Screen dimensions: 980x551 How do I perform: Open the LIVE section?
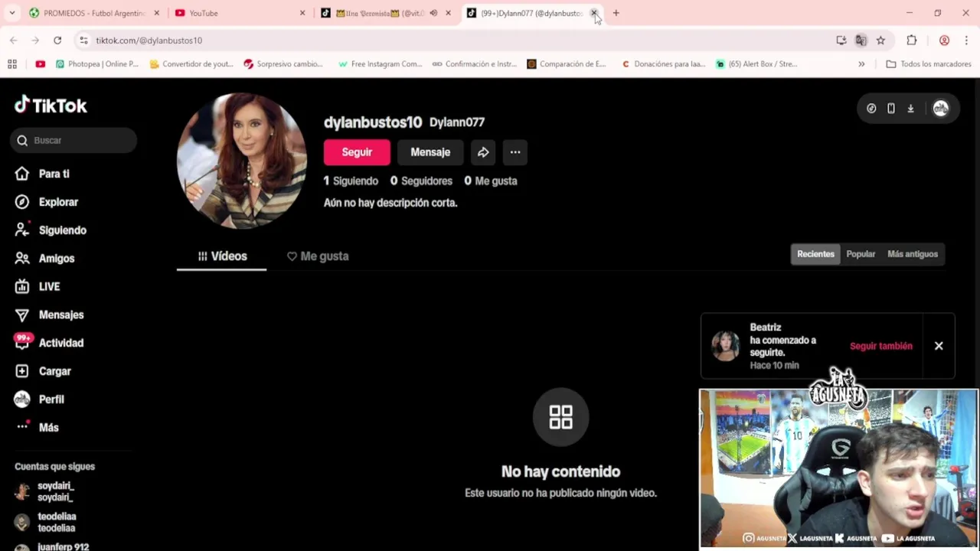(x=38, y=286)
